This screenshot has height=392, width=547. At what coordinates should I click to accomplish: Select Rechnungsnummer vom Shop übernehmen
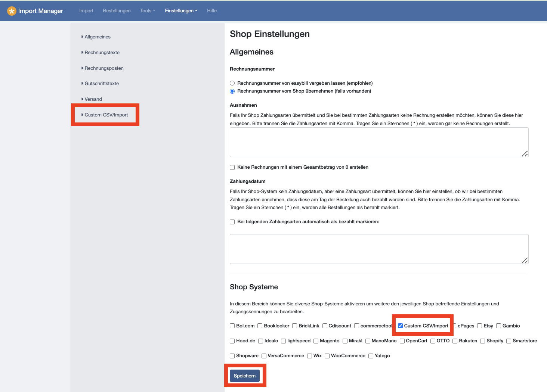(232, 91)
